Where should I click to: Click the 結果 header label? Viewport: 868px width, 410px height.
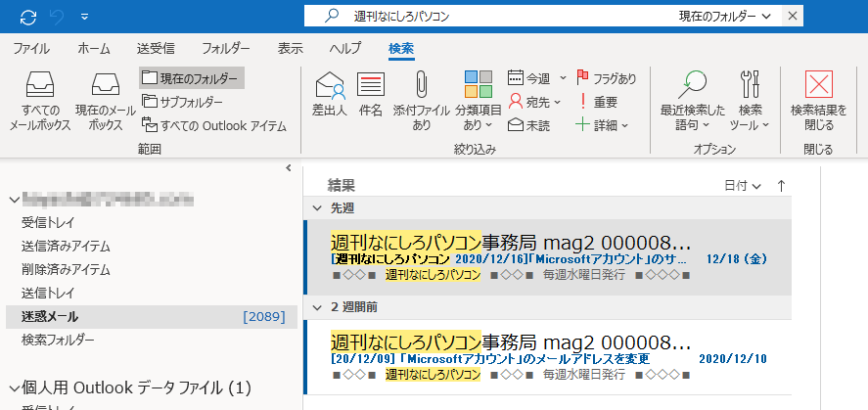tap(342, 185)
